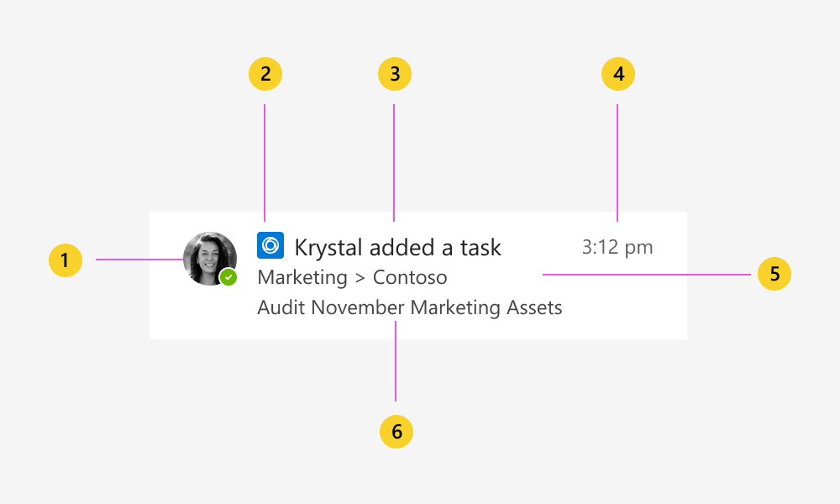Select callout marker 6 below the card
Viewport: 840px width, 504px height.
tap(396, 431)
